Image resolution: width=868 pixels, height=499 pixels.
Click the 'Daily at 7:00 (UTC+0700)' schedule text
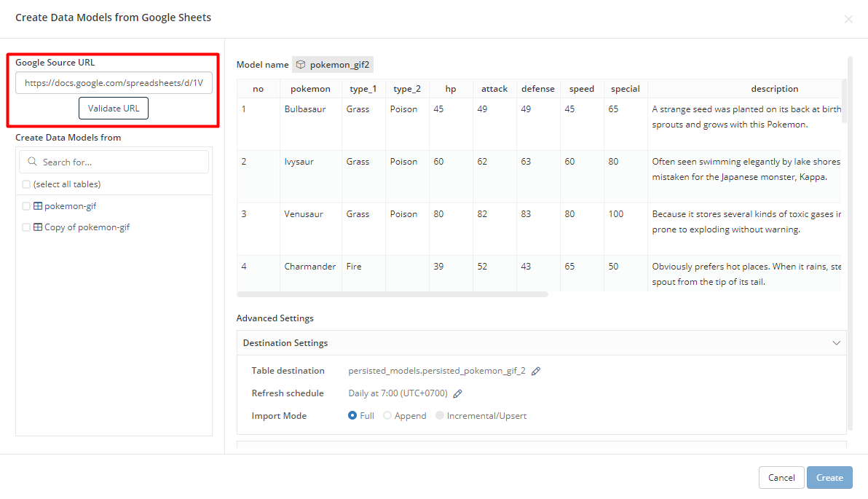[398, 393]
